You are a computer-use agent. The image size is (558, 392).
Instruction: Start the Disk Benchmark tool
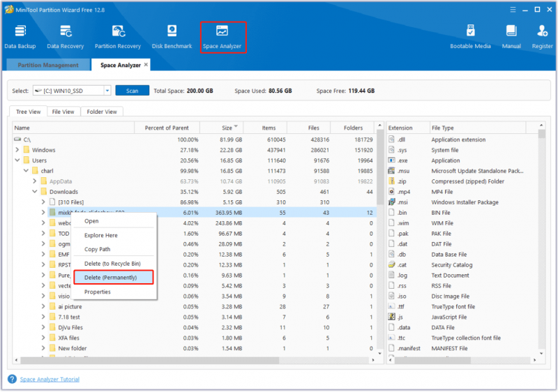click(x=172, y=37)
